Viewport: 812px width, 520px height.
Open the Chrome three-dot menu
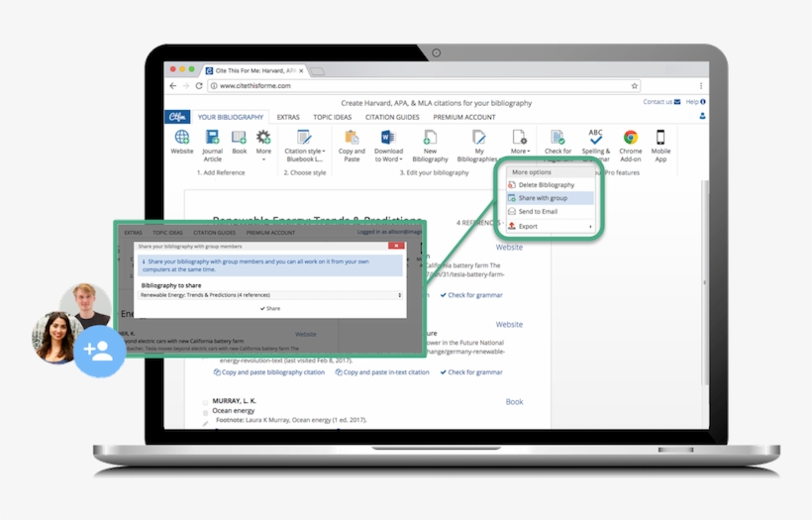point(701,86)
